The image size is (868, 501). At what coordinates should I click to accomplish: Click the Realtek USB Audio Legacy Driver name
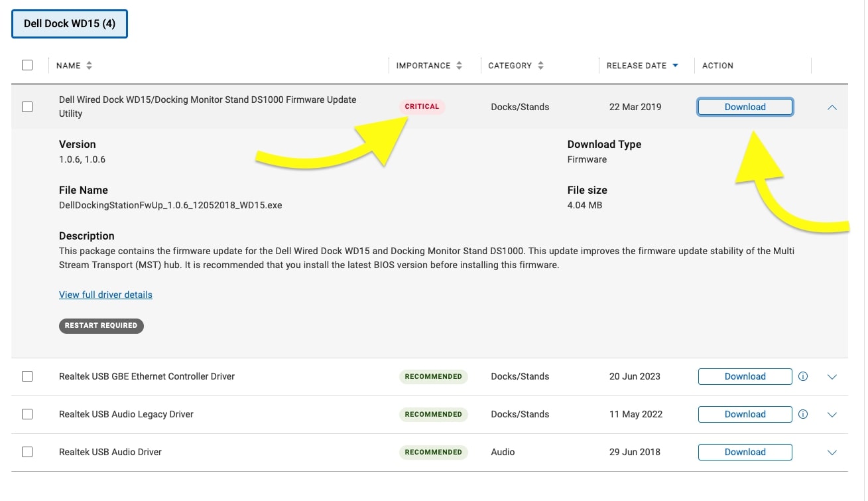coord(126,414)
